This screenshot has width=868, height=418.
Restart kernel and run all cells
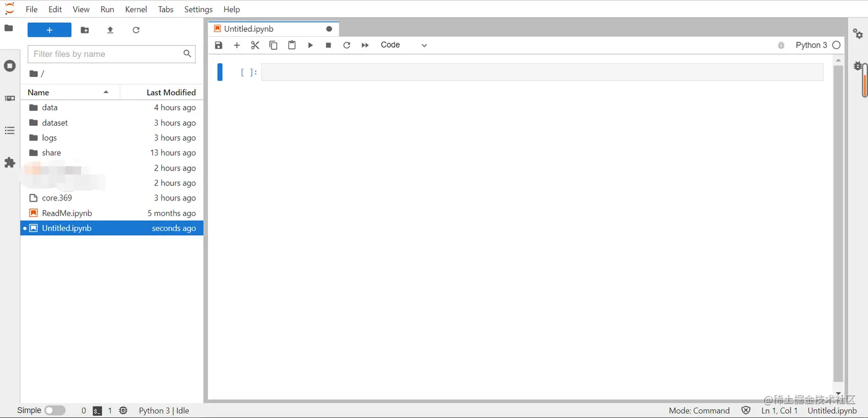pos(365,45)
